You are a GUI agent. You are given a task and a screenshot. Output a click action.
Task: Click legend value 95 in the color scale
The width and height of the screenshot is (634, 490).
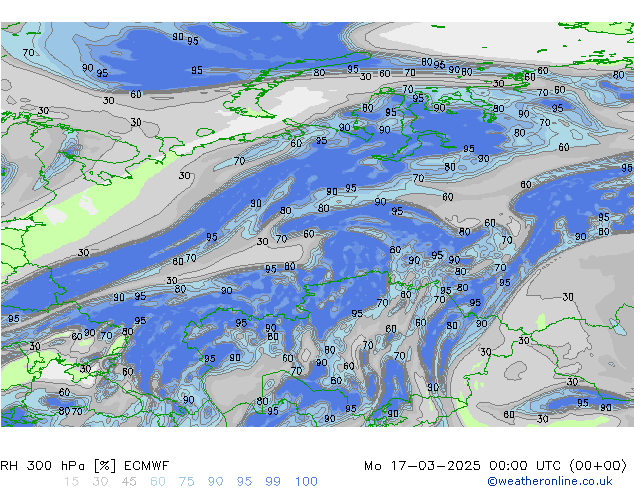(x=244, y=482)
